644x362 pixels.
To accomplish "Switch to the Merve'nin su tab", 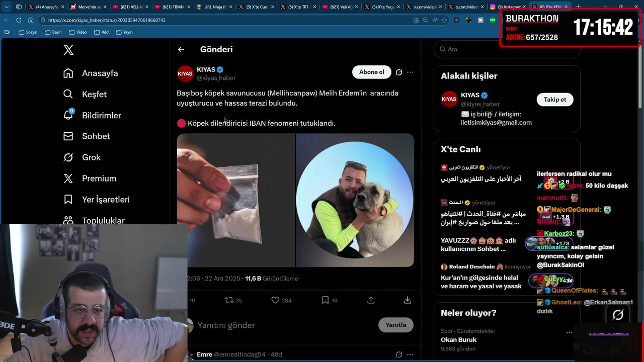I will coord(89,7).
